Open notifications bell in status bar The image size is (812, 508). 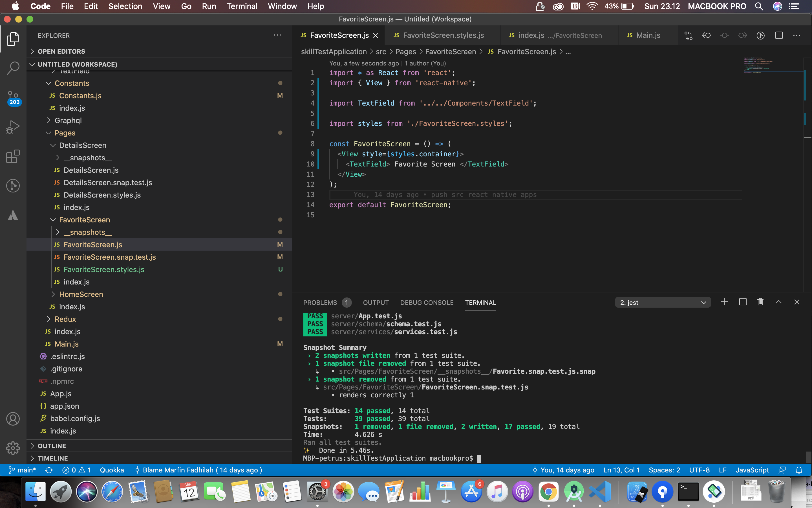tap(799, 470)
